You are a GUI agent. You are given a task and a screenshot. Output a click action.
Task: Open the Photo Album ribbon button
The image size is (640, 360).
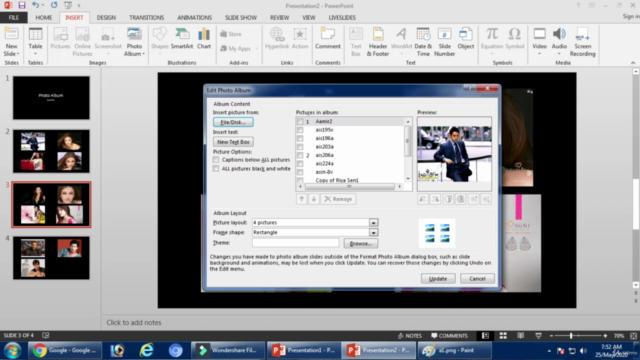134,43
